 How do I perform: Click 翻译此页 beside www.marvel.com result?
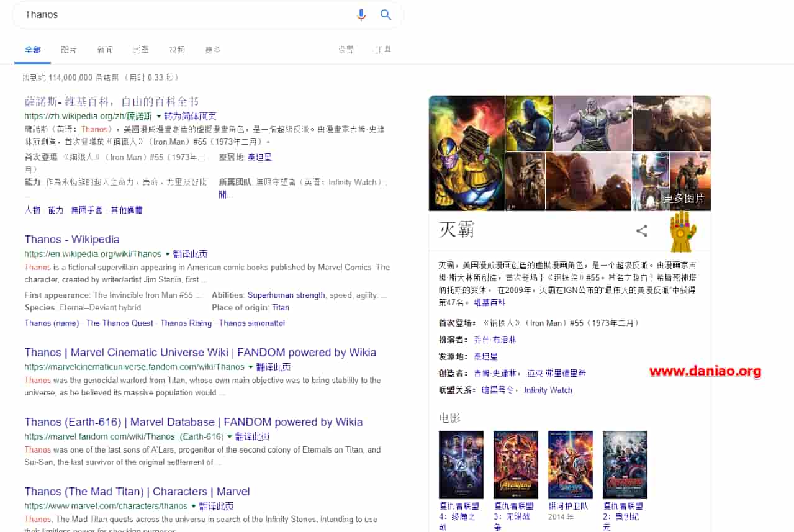pos(216,506)
